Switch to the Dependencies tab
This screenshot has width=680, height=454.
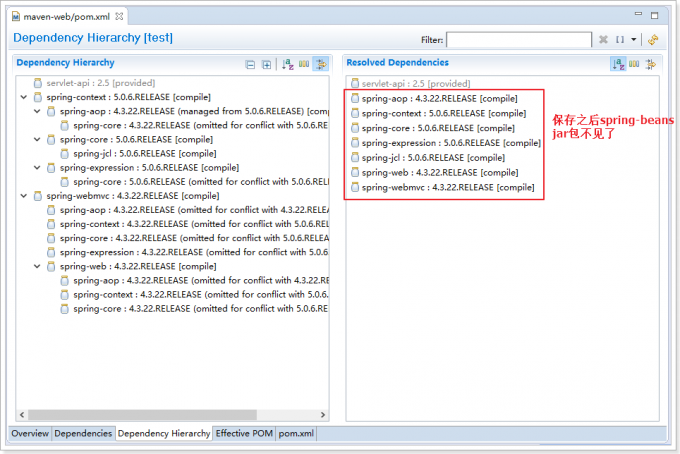83,434
